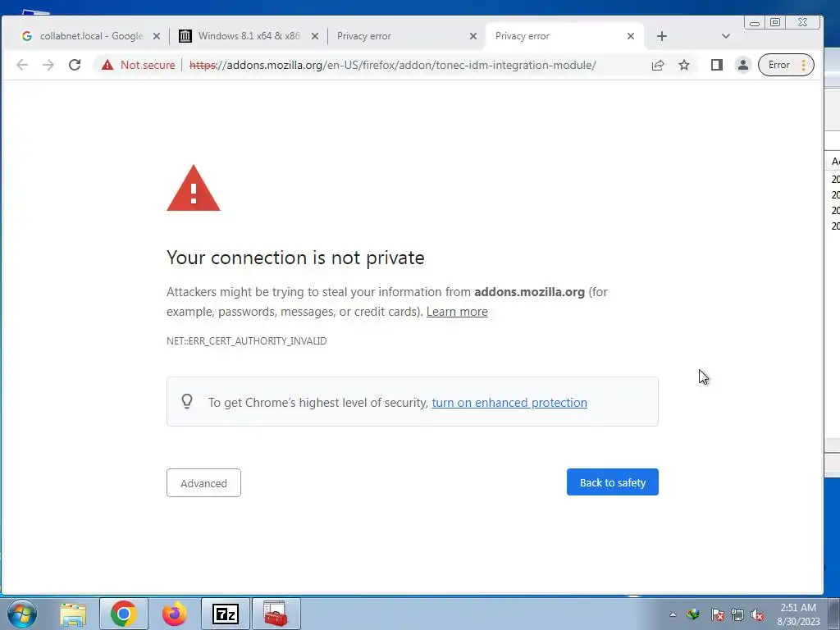Launch Firefox from the taskbar

[x=175, y=614]
